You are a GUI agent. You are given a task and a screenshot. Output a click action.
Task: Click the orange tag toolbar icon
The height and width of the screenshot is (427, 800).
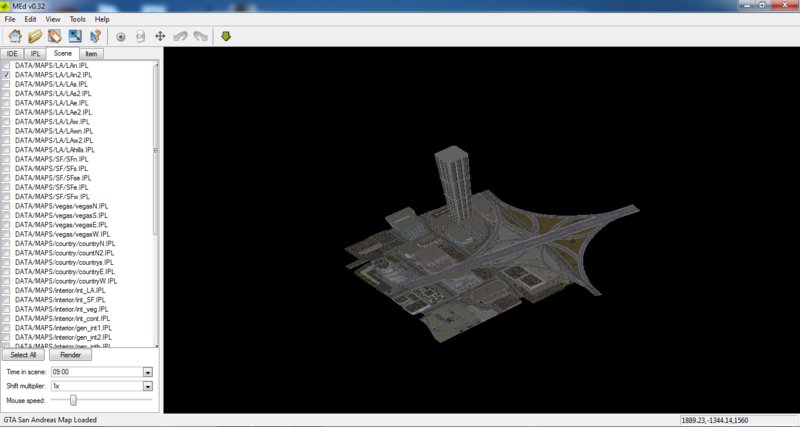55,36
